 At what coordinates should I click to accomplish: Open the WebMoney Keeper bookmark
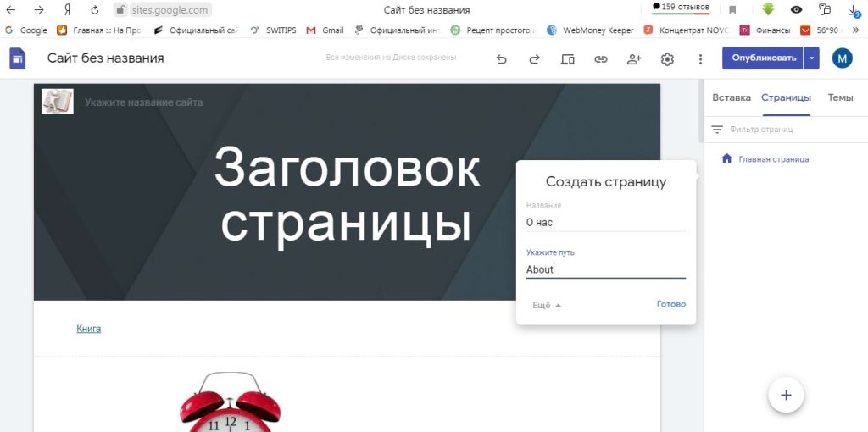[x=590, y=30]
